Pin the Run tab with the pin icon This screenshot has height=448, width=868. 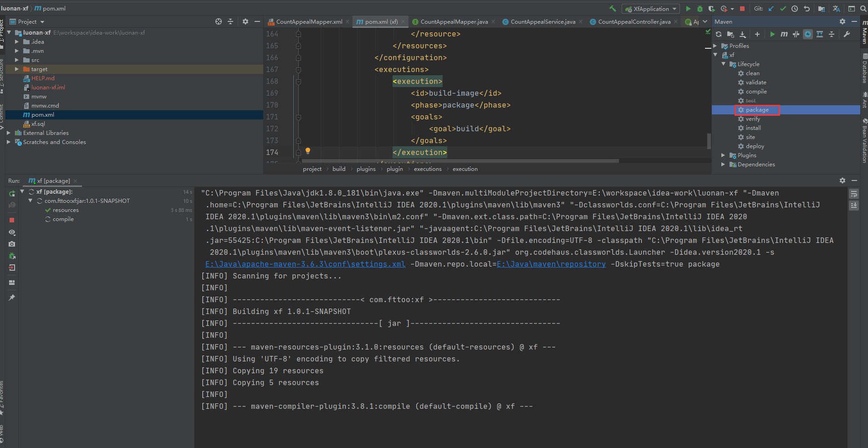click(12, 298)
